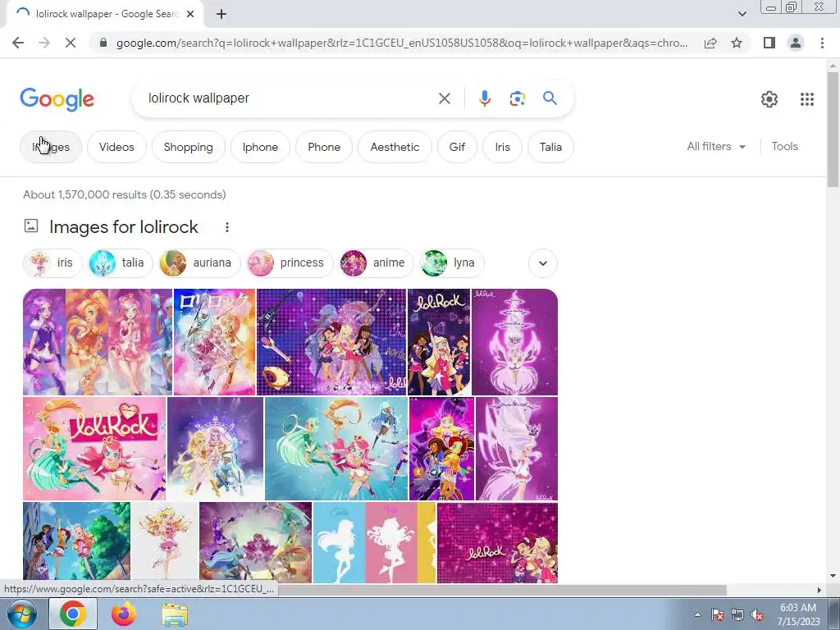
Task: Start voice search with microphone
Action: (x=484, y=98)
